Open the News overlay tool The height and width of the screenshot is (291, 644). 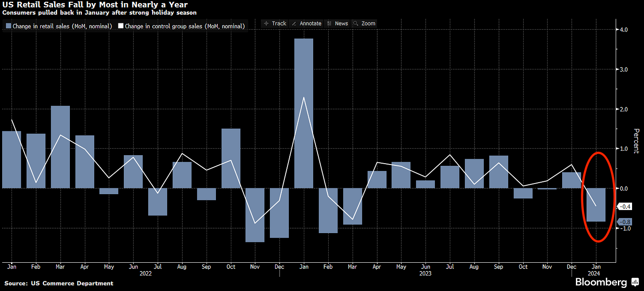click(x=337, y=23)
